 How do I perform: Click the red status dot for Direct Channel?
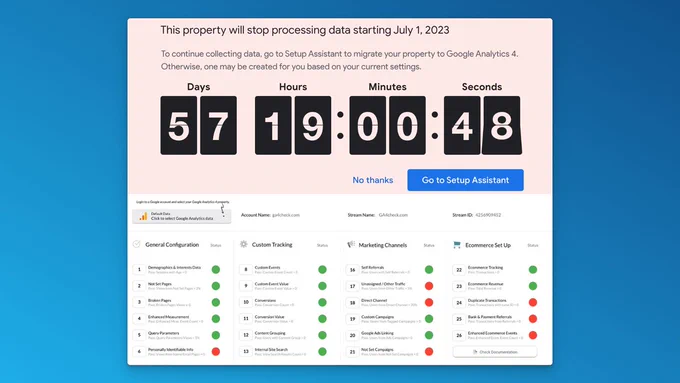tap(429, 302)
